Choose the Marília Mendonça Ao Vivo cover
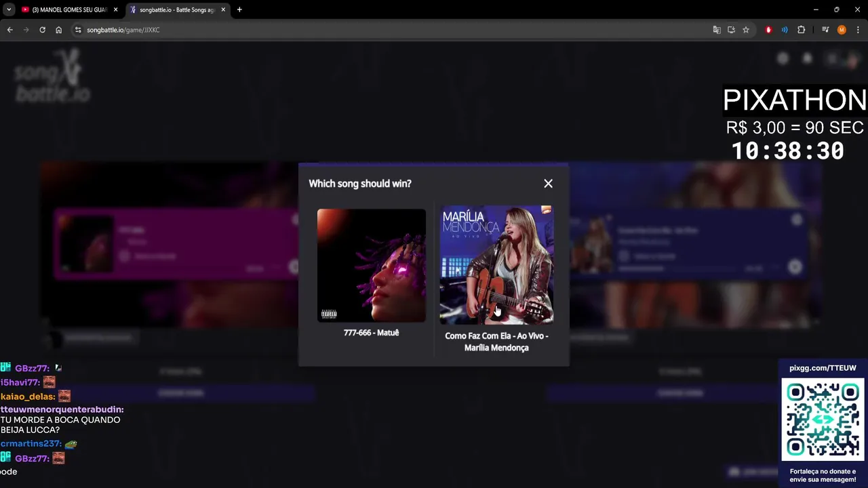The width and height of the screenshot is (868, 488). coord(496,265)
